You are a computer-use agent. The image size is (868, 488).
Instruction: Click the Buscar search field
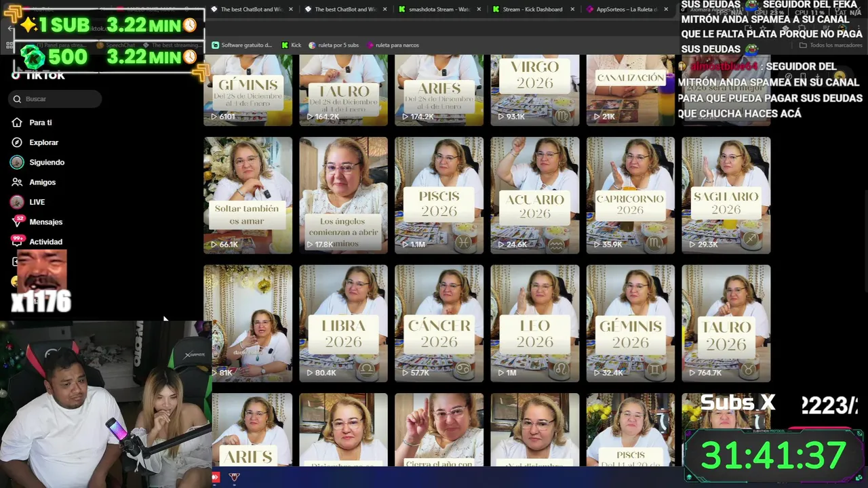pos(56,99)
